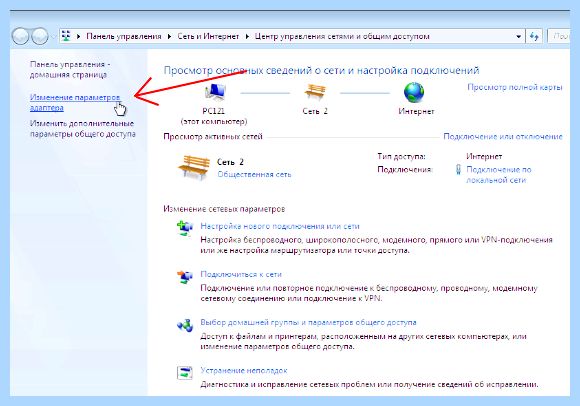Click the large bench icon of active network
The width and height of the screenshot is (580, 406).
pyautogui.click(x=194, y=168)
